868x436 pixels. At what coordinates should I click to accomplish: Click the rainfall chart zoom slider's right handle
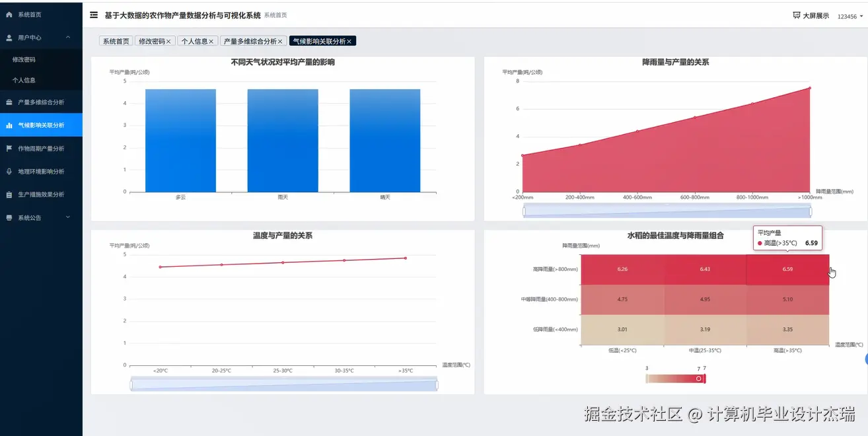point(810,211)
